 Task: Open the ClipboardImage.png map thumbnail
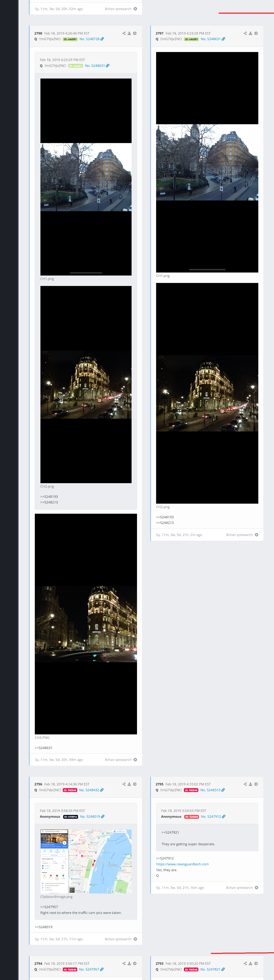(86, 861)
